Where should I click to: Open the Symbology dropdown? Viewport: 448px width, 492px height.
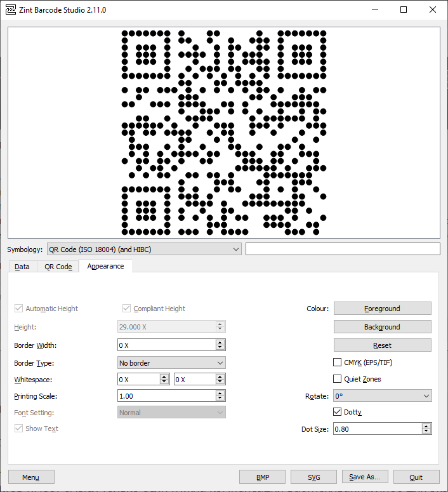(x=144, y=249)
